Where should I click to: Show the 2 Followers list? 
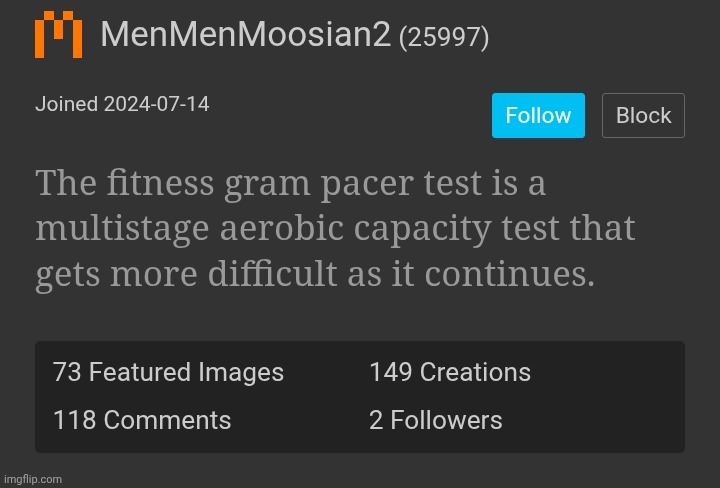click(435, 421)
